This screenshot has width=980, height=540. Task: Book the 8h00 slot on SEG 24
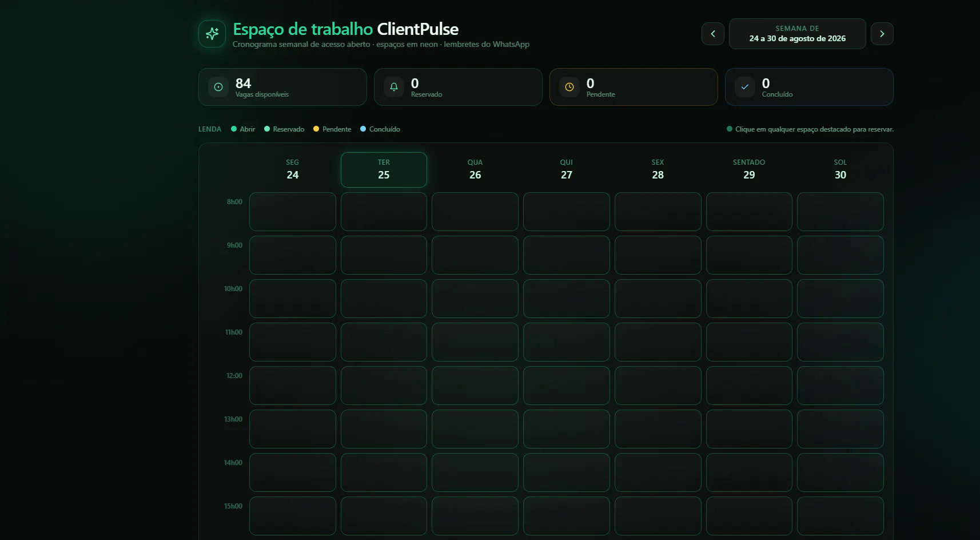pyautogui.click(x=293, y=212)
